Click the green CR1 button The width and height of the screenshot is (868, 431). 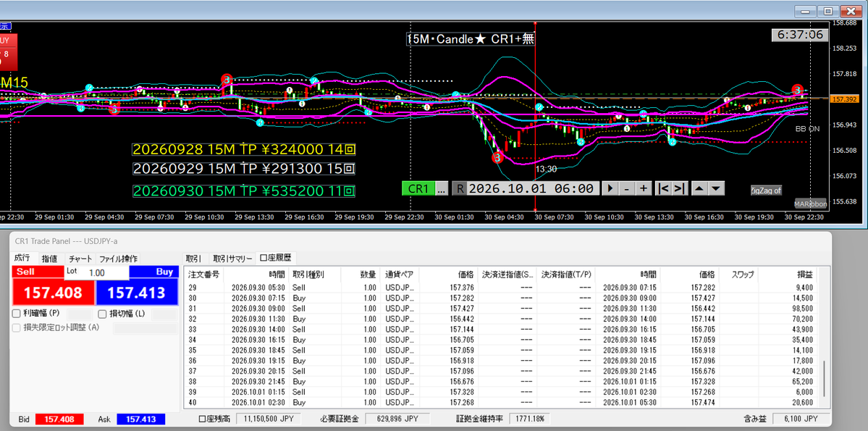tap(418, 188)
